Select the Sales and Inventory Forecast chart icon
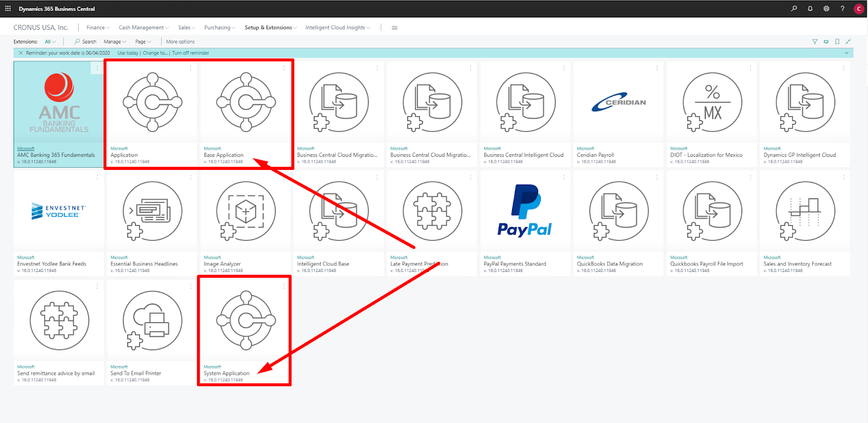Screen dimensions: 868x423 click(x=806, y=211)
